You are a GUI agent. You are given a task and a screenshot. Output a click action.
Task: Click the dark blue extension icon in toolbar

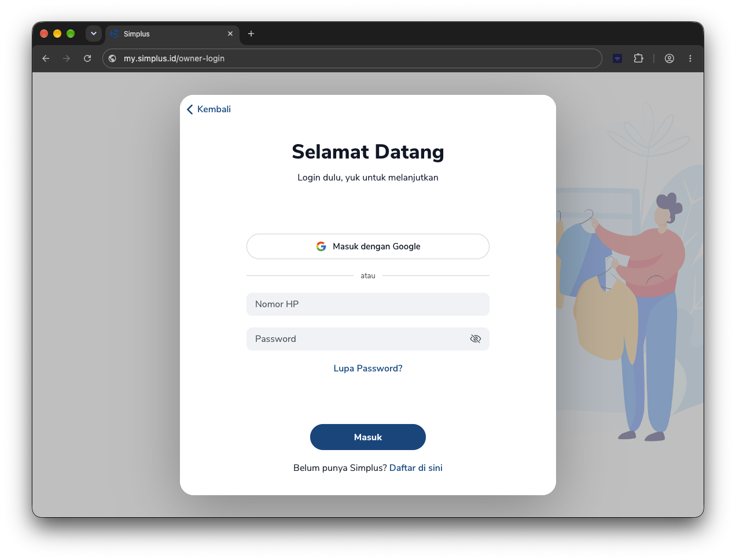tap(617, 58)
